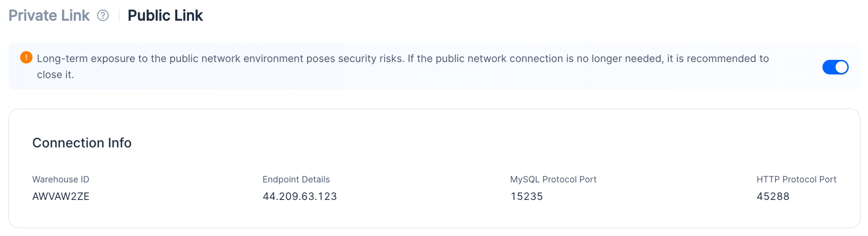Open the Private Link help icon

(103, 16)
